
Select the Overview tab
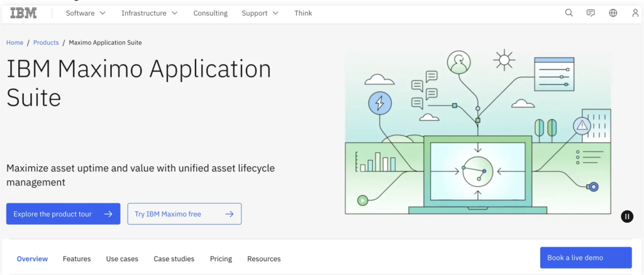tap(33, 259)
